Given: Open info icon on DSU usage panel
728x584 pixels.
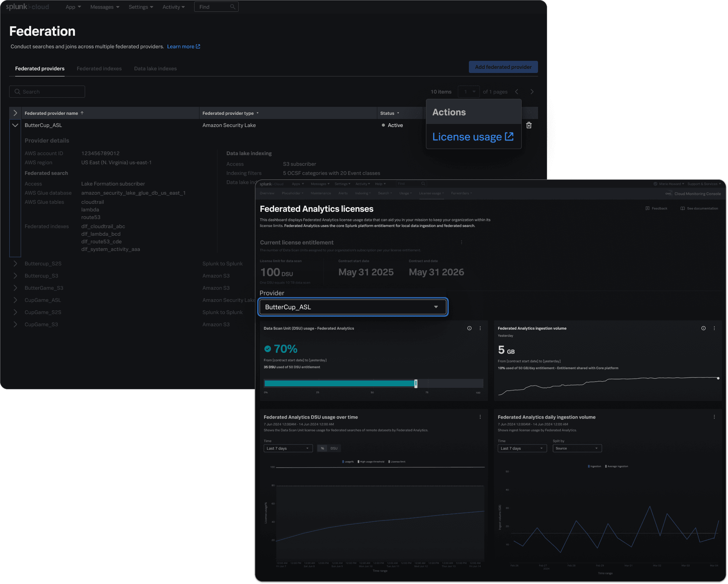Looking at the screenshot, I should coord(469,328).
